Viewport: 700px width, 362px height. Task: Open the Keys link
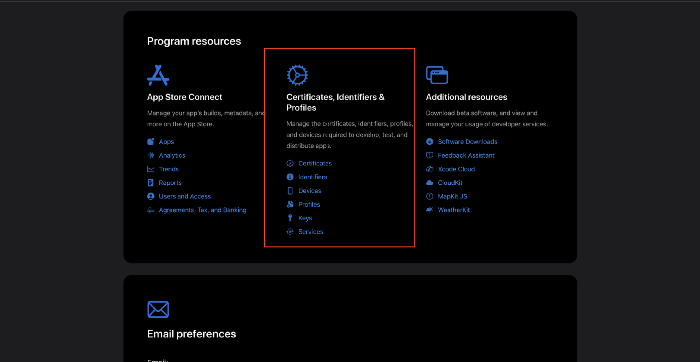pyautogui.click(x=305, y=218)
